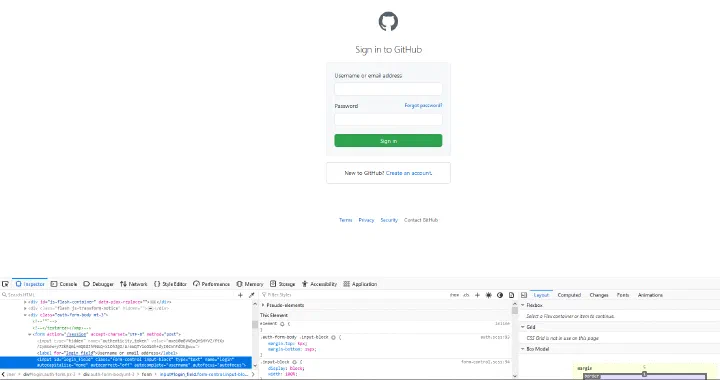Switch to the Inspector tab
This screenshot has width=720, height=380.
click(30, 284)
